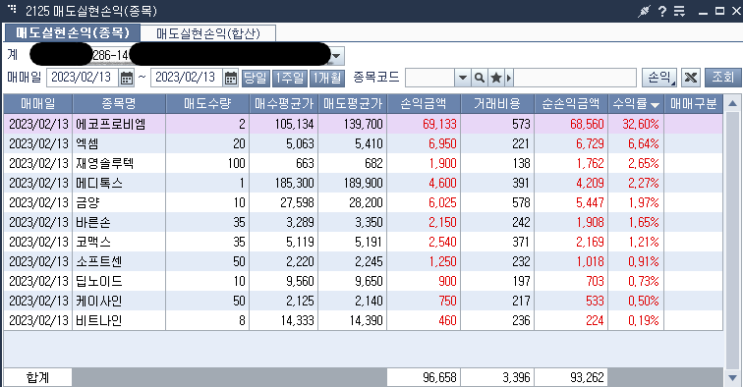Click the 1주일 period button

click(290, 78)
